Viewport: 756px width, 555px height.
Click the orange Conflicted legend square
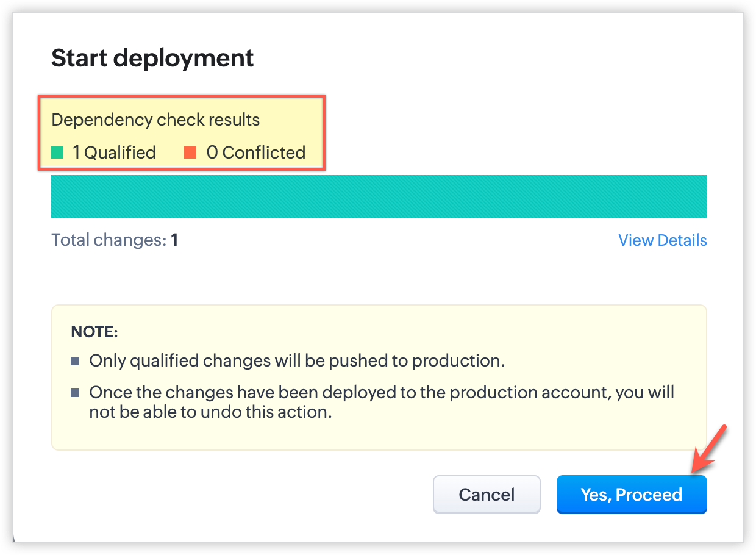190,152
